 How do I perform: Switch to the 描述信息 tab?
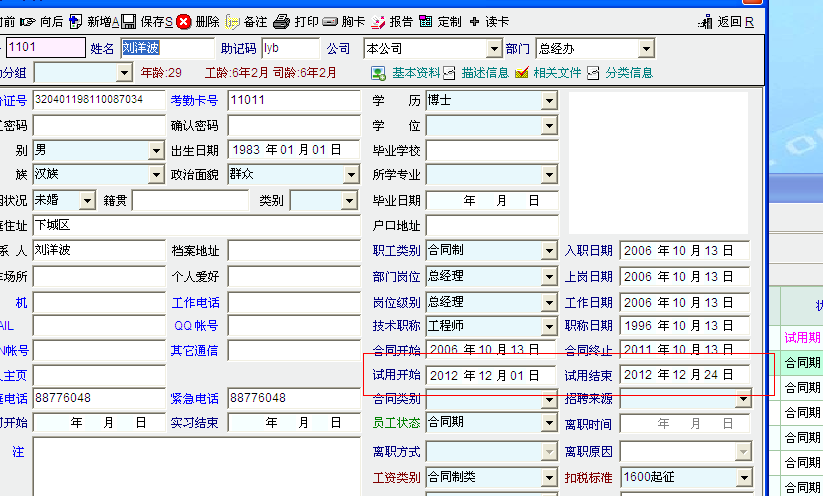pos(477,73)
